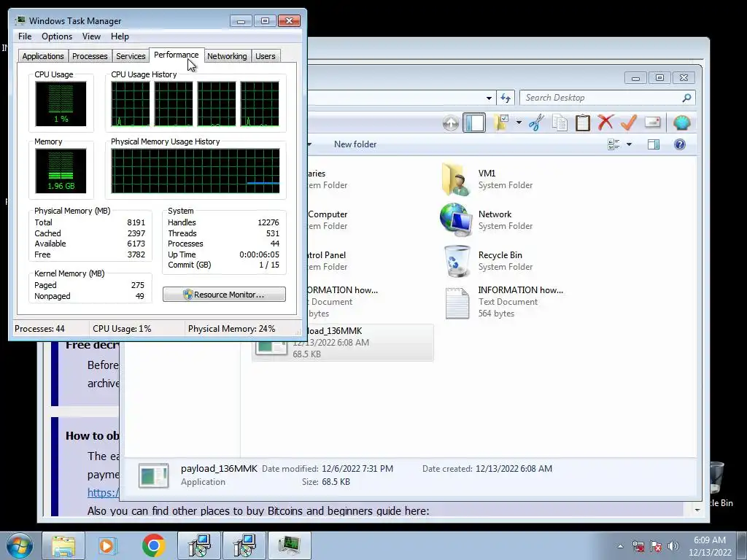Click the blue Help question mark icon
The height and width of the screenshot is (560, 747).
[680, 144]
